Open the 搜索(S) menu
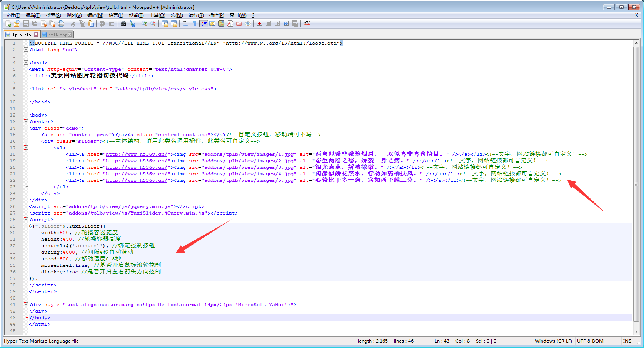The image size is (644, 348). [x=53, y=15]
